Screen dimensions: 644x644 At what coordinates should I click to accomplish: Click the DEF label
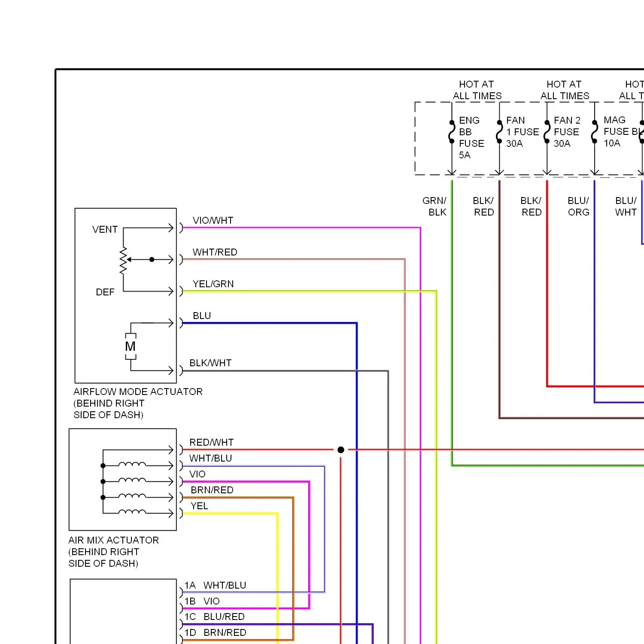tap(105, 292)
